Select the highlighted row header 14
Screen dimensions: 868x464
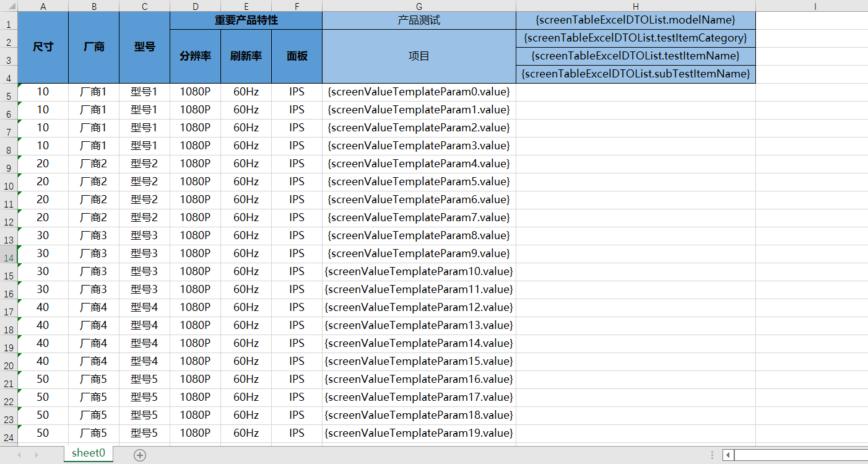click(9, 254)
